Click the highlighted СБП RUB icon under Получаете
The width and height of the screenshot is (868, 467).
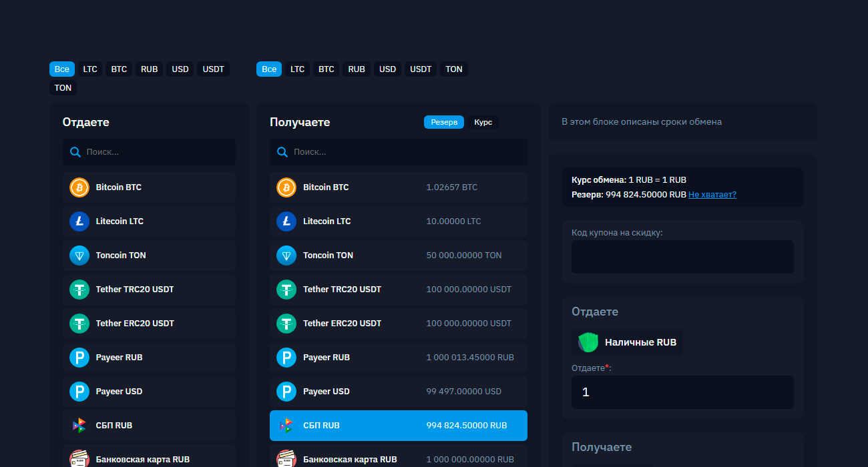coord(286,426)
